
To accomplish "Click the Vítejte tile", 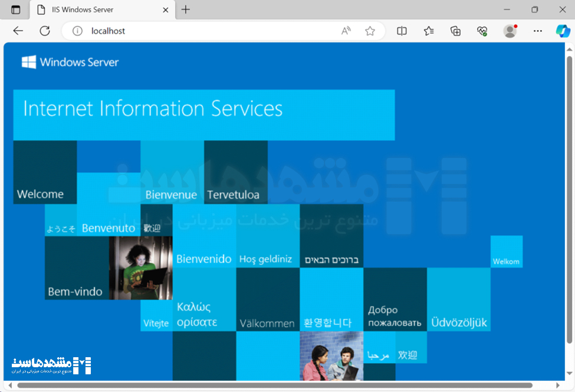I will [x=157, y=316].
